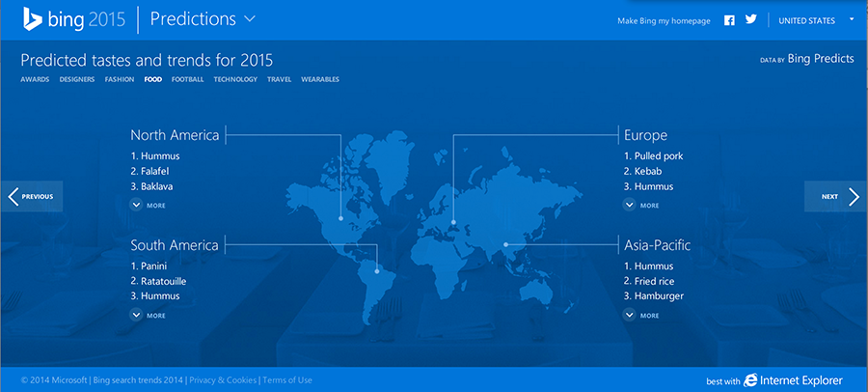Open Bing search trends 2014 link

pyautogui.click(x=138, y=380)
